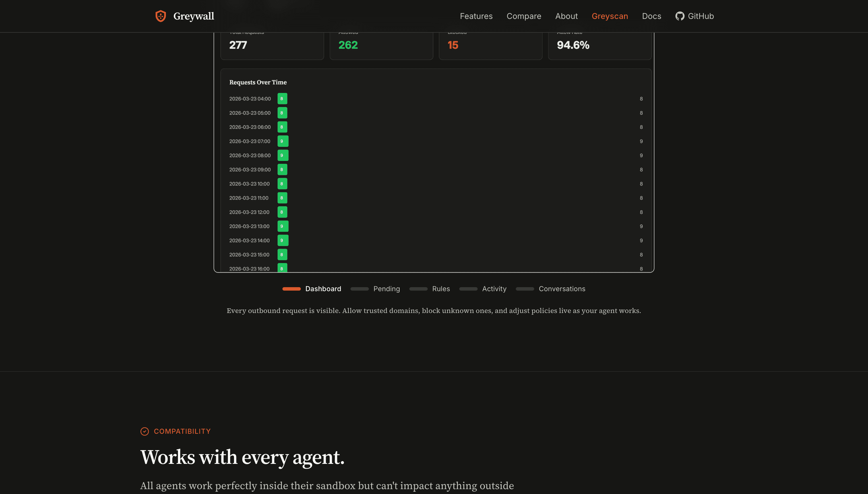Click the green bar for 04:00

pyautogui.click(x=282, y=99)
